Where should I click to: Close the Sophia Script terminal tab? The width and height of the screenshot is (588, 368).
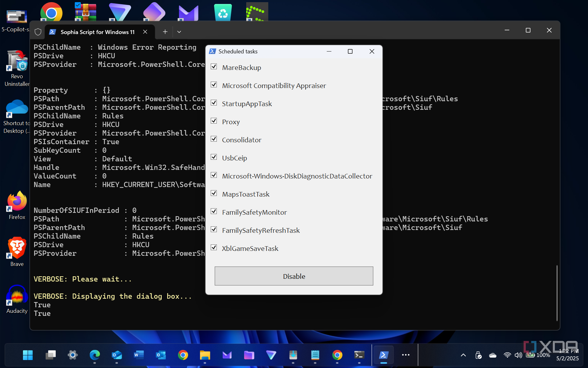(x=145, y=32)
